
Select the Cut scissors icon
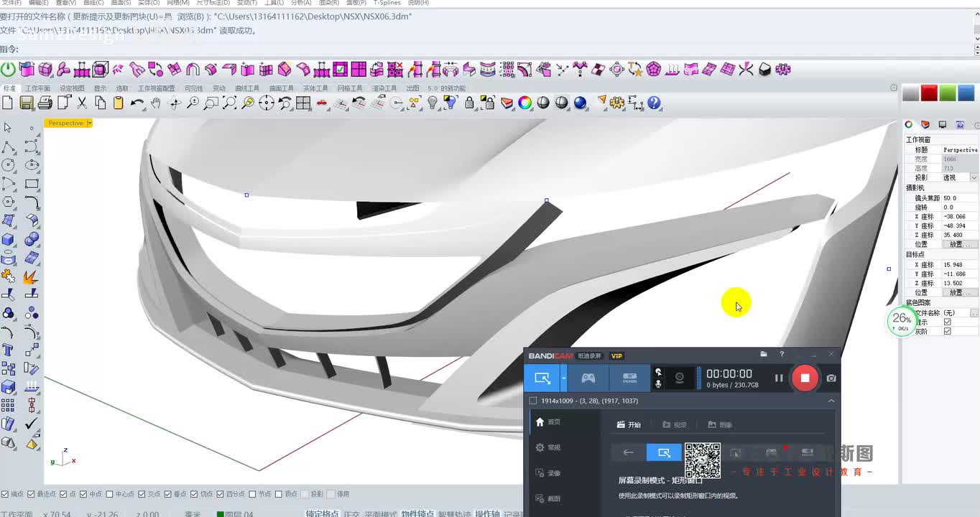[82, 103]
